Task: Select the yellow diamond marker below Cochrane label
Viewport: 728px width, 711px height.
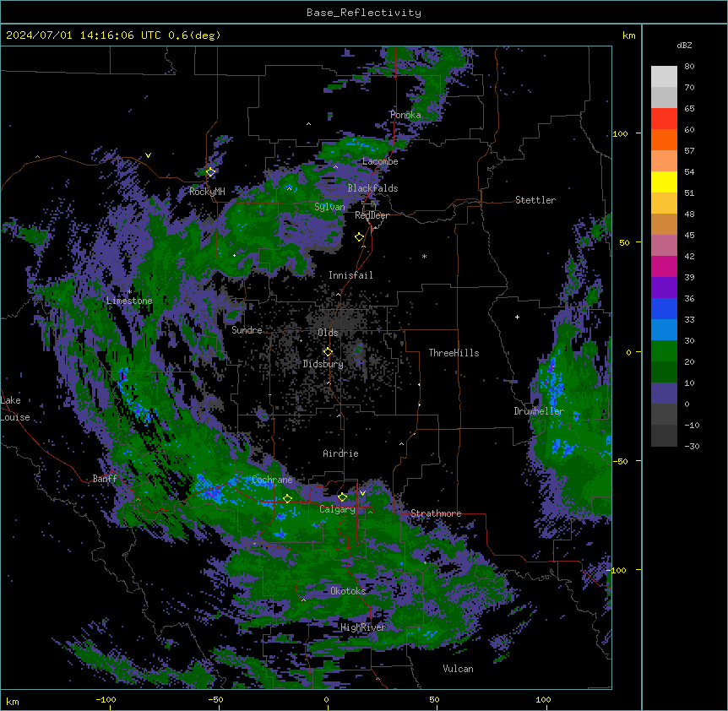Action: [x=287, y=499]
